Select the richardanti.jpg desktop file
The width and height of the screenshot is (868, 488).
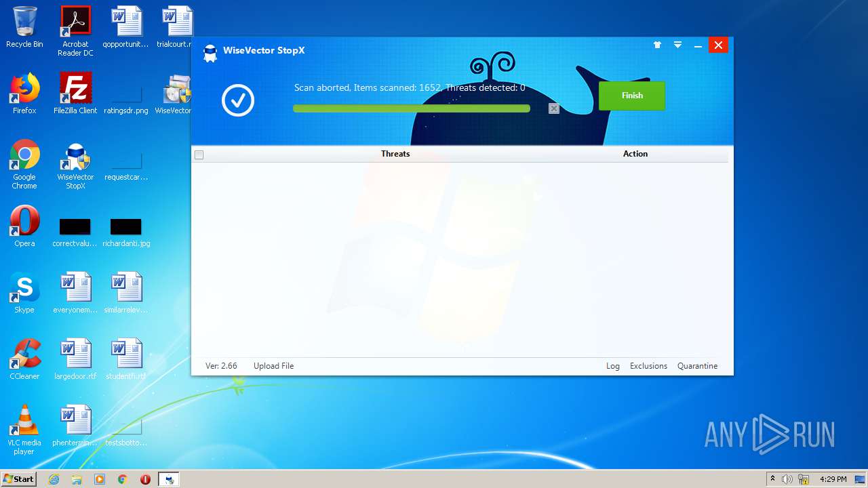tap(126, 231)
